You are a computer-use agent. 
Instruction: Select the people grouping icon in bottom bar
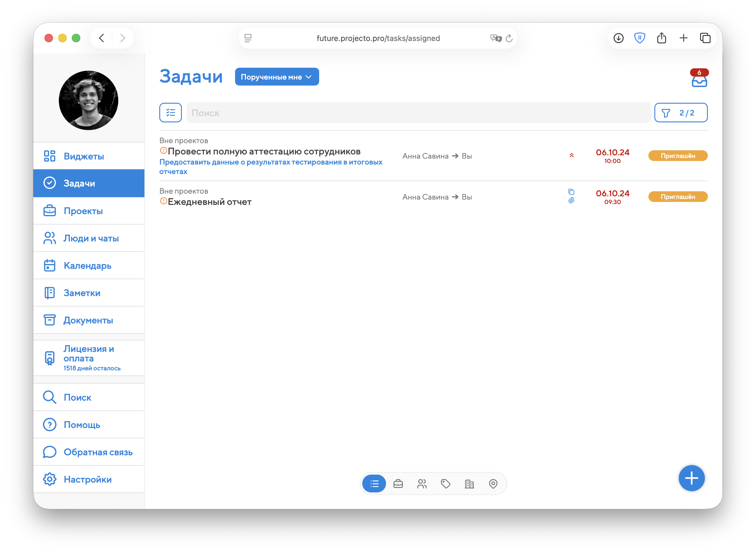coord(422,484)
